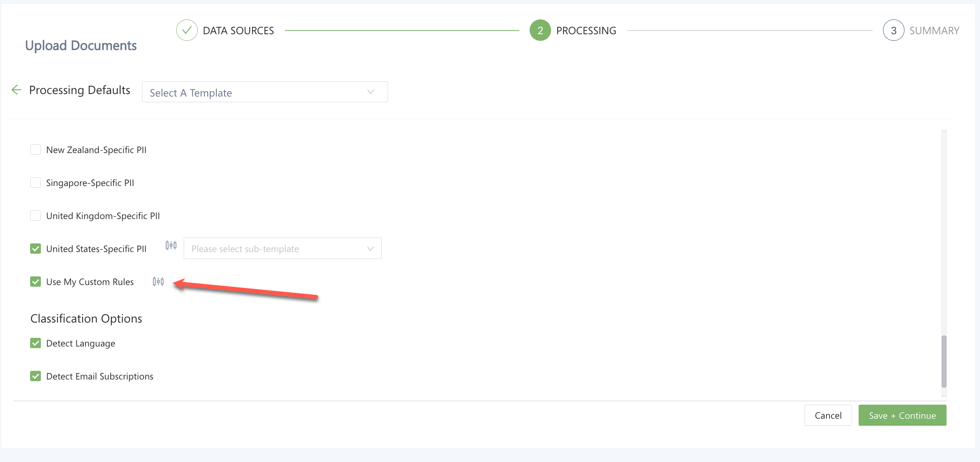Tick United Kingdom-Specific PII checkbox

(x=36, y=216)
